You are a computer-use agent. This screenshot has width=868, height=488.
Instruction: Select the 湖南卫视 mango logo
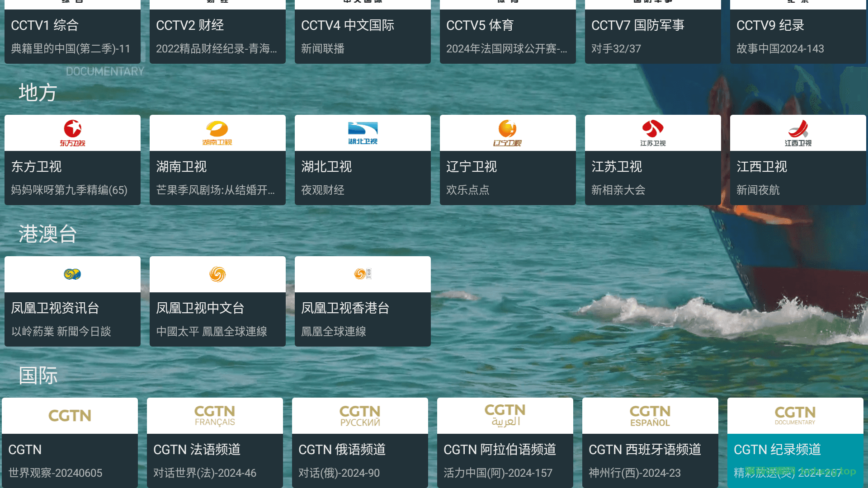(x=217, y=133)
